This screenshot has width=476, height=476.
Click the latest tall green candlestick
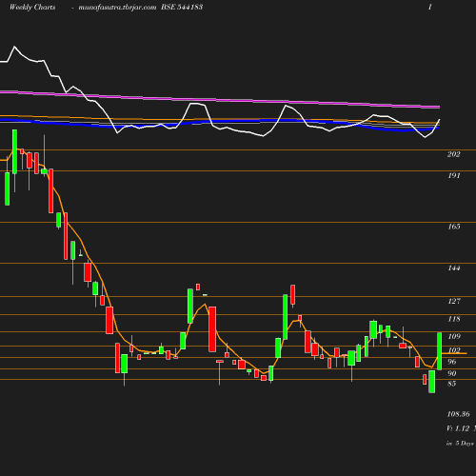point(440,351)
